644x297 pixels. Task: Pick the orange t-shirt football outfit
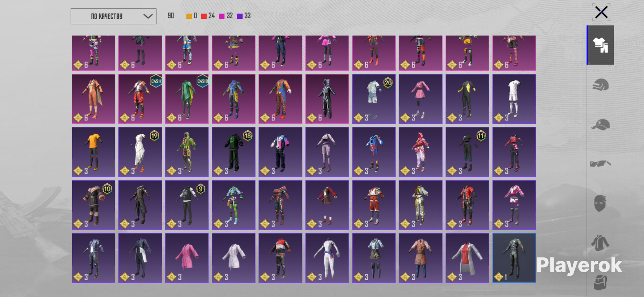coord(94,152)
